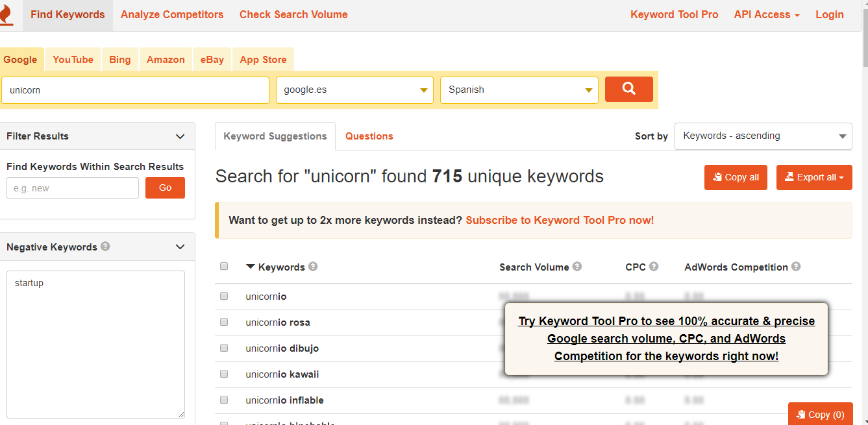Open Check Search Volume in top navigation

click(x=293, y=14)
